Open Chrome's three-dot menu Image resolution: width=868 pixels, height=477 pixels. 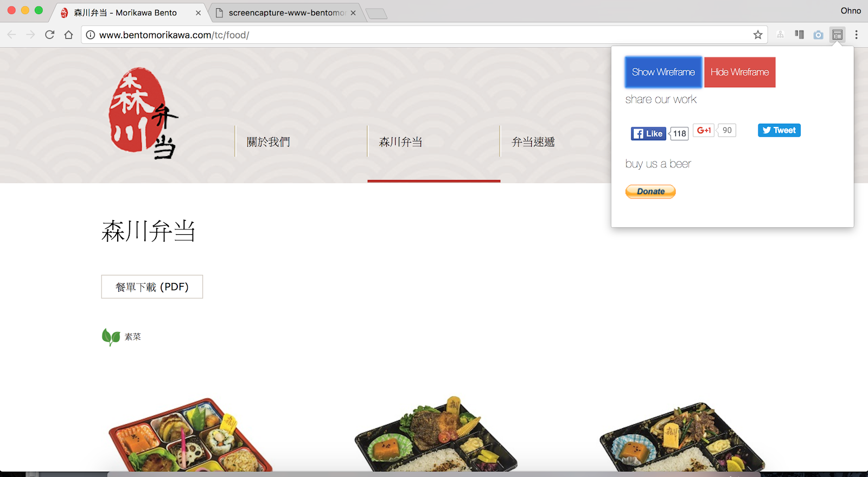856,35
